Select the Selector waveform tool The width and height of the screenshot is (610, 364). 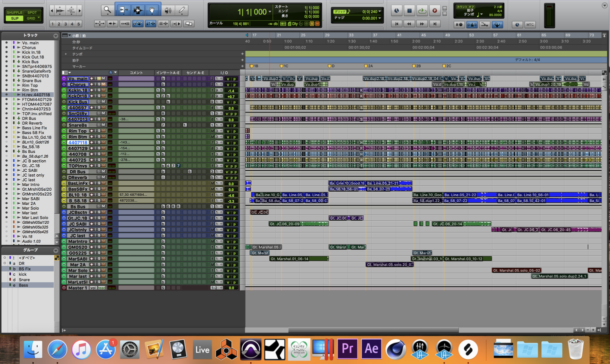[137, 10]
